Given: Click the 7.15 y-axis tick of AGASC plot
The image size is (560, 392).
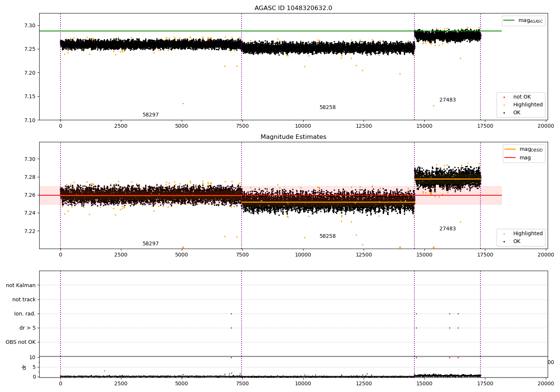Looking at the screenshot, I should (29, 97).
